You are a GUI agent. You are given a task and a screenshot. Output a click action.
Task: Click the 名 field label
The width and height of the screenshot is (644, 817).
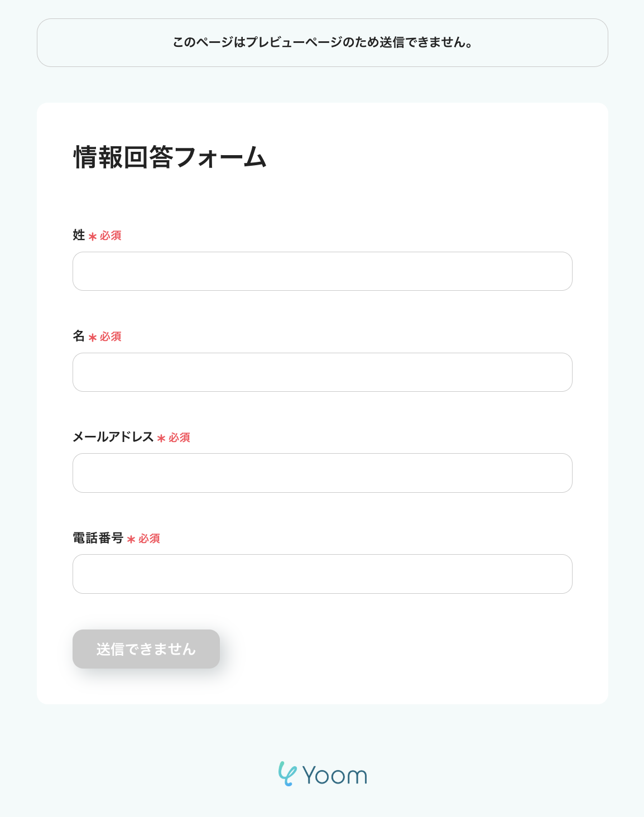79,337
